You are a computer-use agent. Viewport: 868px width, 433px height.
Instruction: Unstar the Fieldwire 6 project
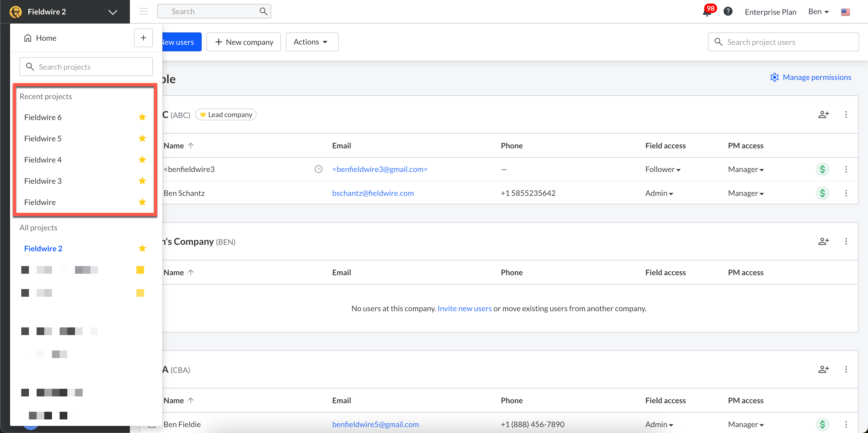pyautogui.click(x=142, y=117)
